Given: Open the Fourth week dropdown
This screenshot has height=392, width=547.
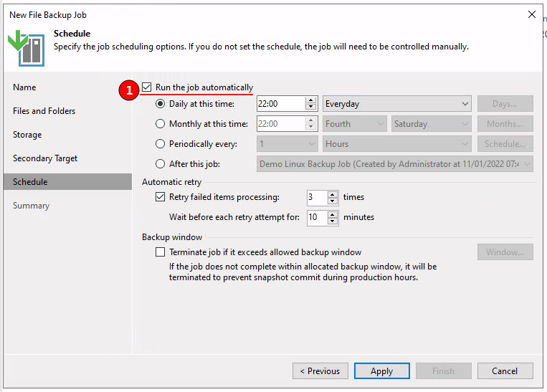Looking at the screenshot, I should pyautogui.click(x=354, y=124).
